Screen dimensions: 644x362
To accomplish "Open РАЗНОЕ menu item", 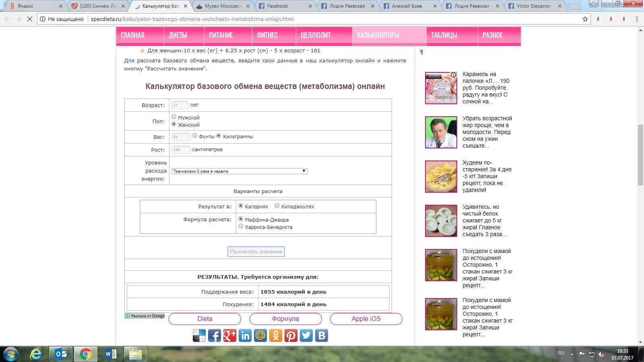I will click(x=500, y=35).
